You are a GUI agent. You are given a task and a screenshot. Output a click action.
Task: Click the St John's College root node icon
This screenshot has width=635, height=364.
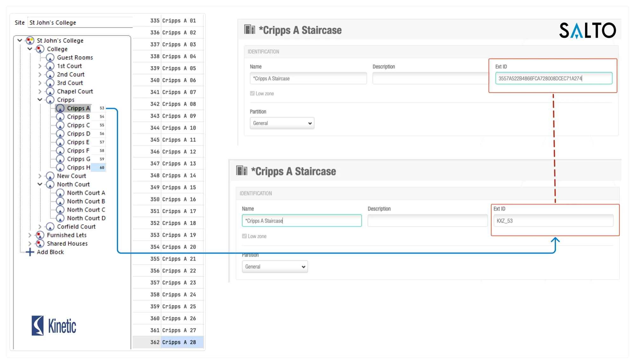pyautogui.click(x=30, y=41)
